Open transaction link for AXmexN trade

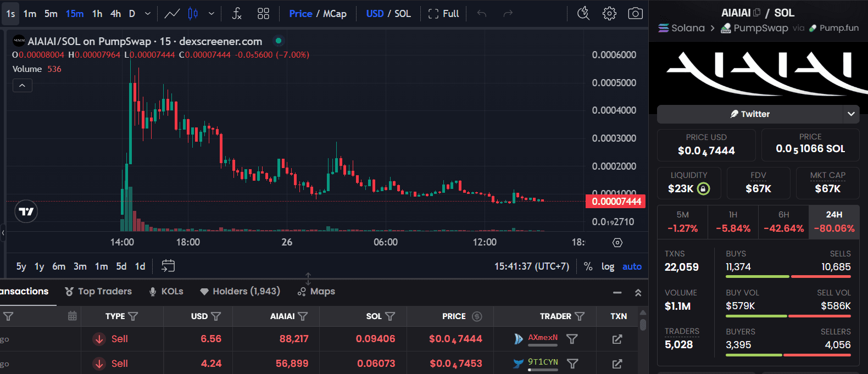point(617,339)
